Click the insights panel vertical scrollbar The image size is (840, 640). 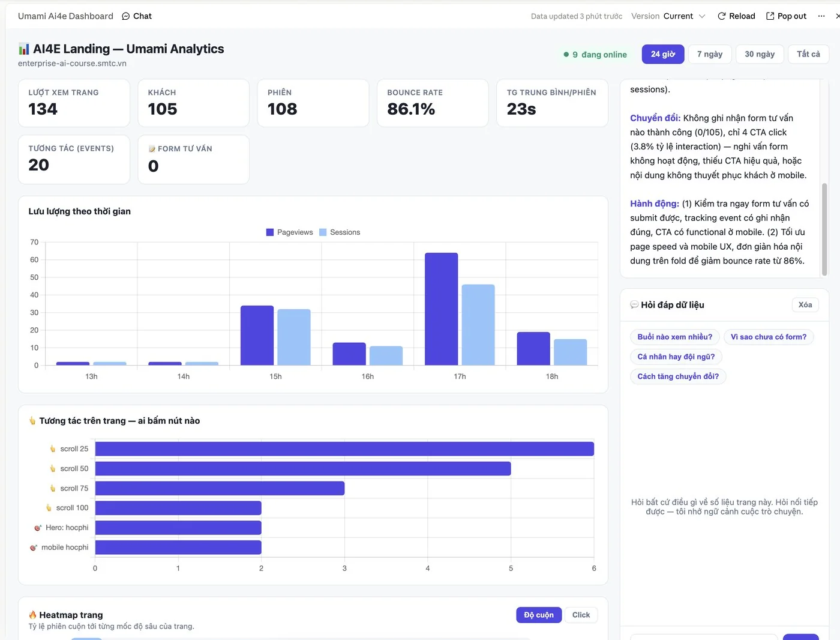(x=824, y=229)
